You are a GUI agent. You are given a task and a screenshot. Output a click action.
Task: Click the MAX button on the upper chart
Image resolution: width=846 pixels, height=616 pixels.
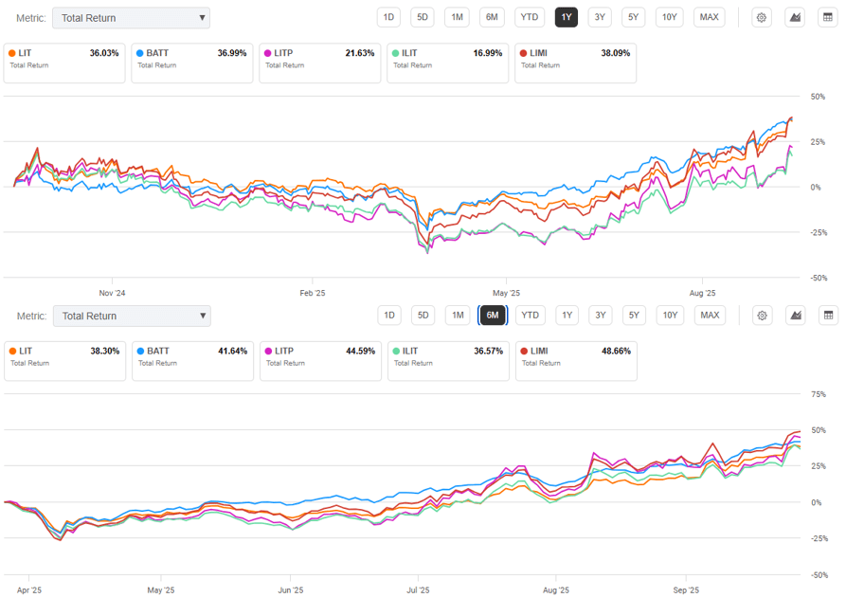[x=709, y=17]
